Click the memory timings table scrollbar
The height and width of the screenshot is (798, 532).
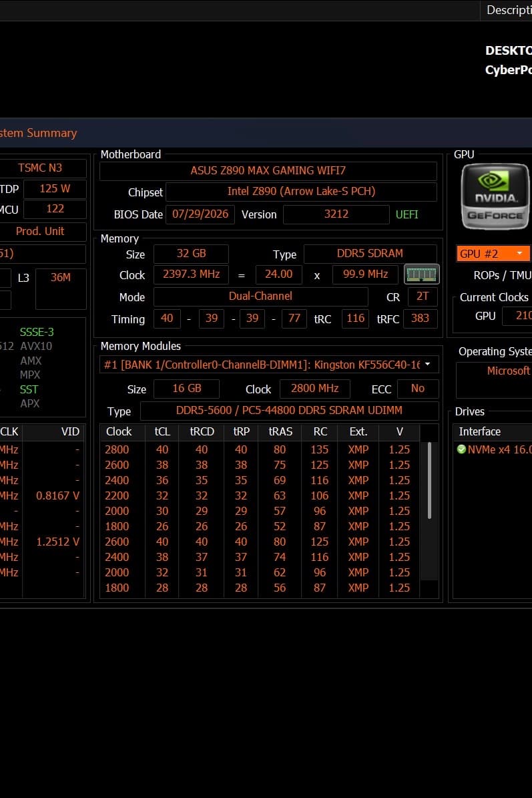(430, 481)
